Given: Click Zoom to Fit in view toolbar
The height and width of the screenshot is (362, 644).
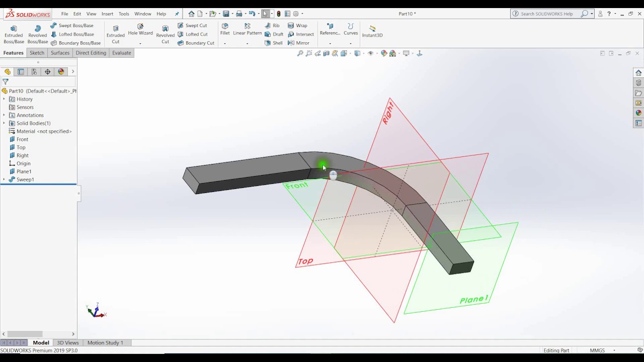Looking at the screenshot, I should [300, 53].
